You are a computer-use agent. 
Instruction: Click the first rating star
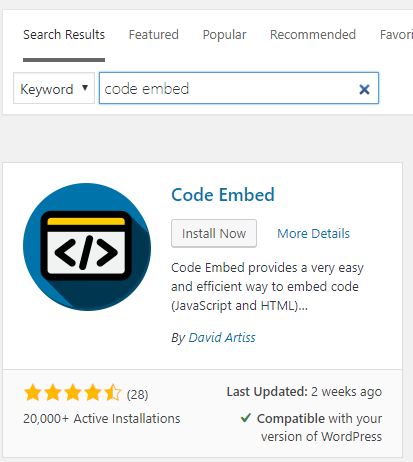(33, 393)
